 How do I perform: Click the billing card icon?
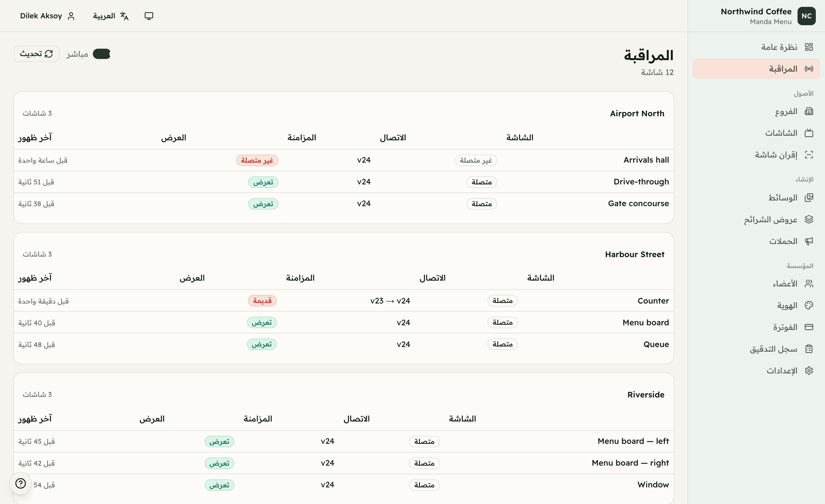coord(809,327)
